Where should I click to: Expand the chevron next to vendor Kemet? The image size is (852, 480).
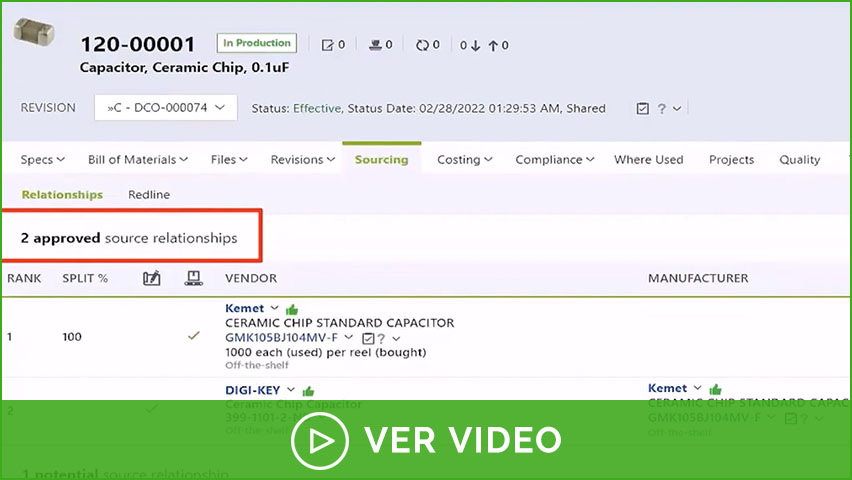pos(274,308)
